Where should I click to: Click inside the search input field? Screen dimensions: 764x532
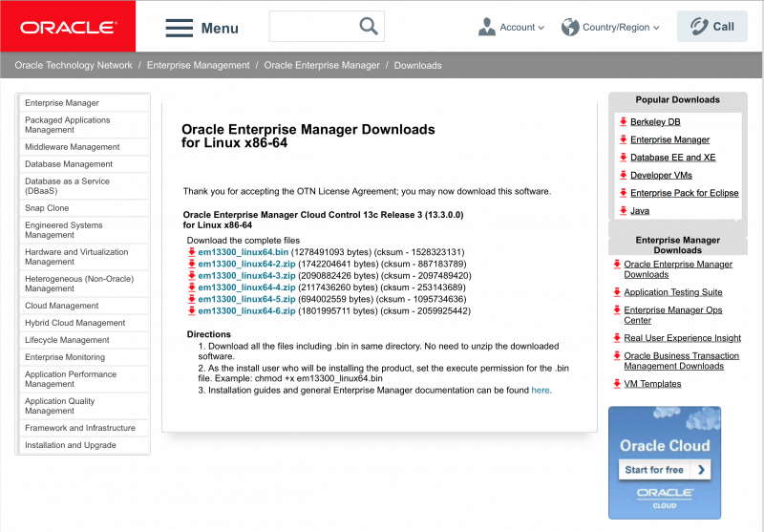coord(311,27)
